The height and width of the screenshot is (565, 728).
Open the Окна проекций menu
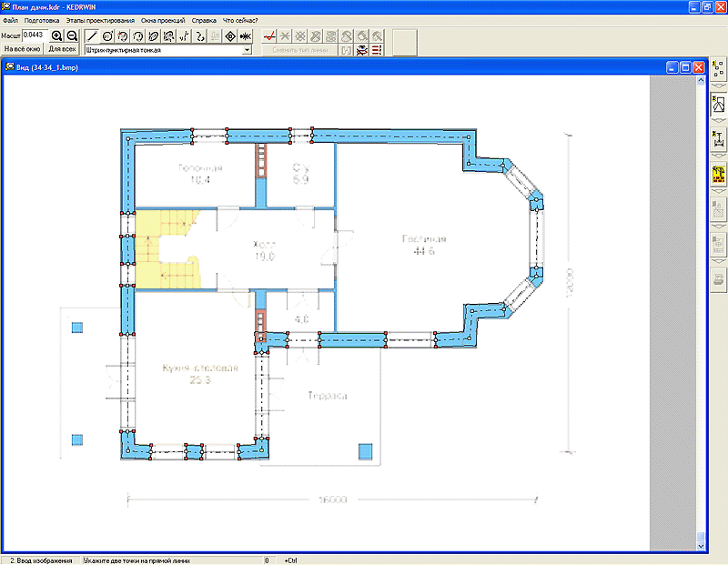point(163,20)
